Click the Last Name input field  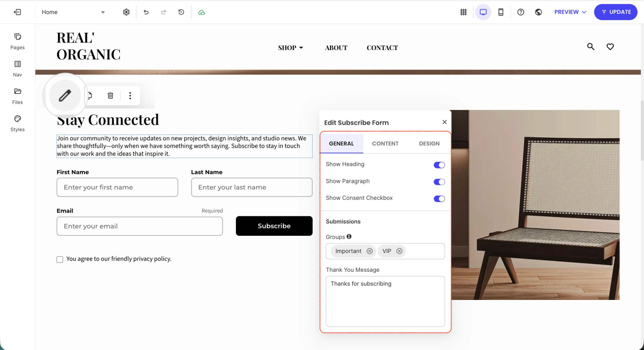pos(252,187)
